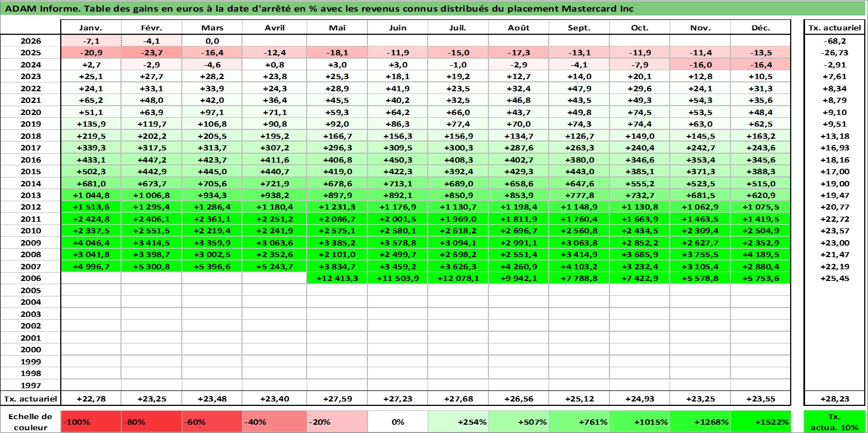This screenshot has height=433, width=868.
Task: Click the cell showing +12 413,3
Action: tap(337, 278)
